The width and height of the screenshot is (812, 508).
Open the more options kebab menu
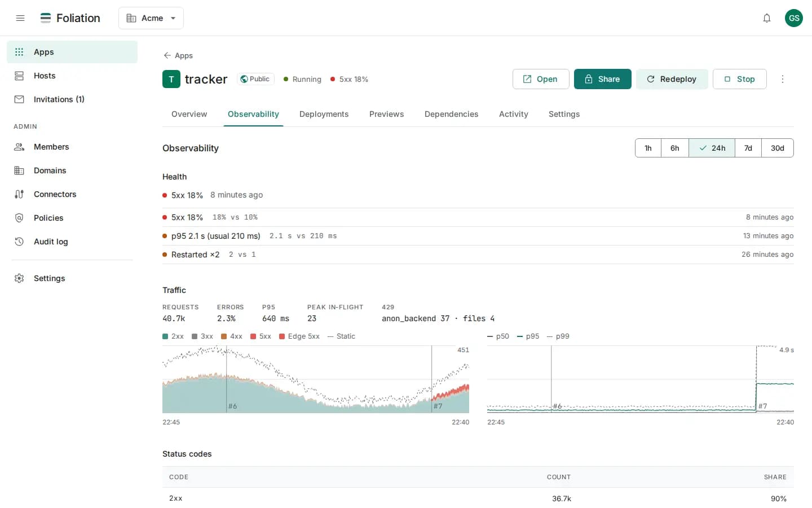coord(783,79)
